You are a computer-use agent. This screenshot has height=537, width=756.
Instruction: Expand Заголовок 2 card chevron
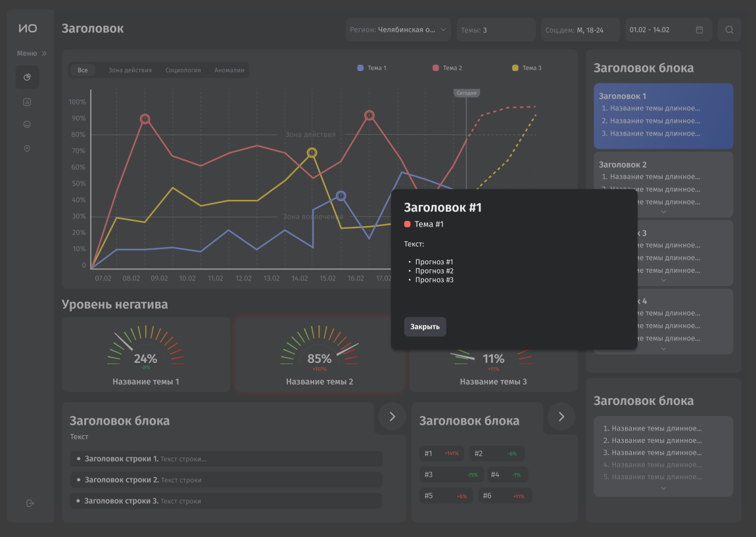pyautogui.click(x=663, y=212)
